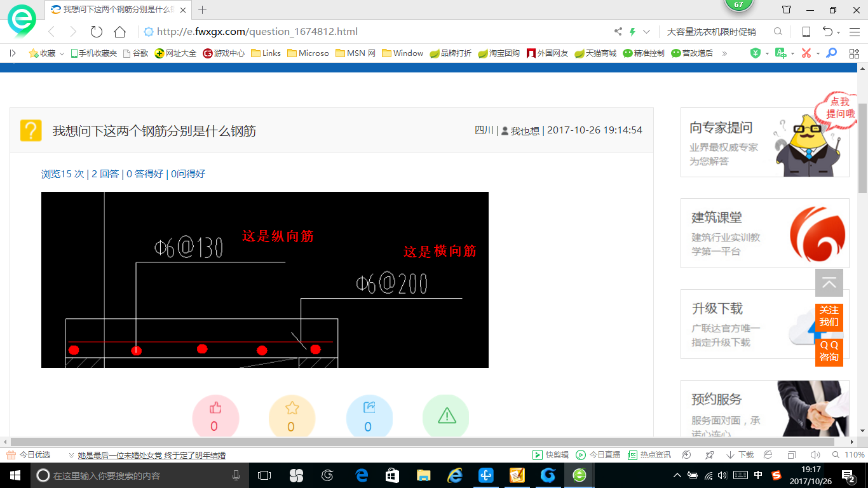Viewport: 868px width, 488px height.
Task: Expand the address bar dropdown chevron
Action: click(647, 32)
